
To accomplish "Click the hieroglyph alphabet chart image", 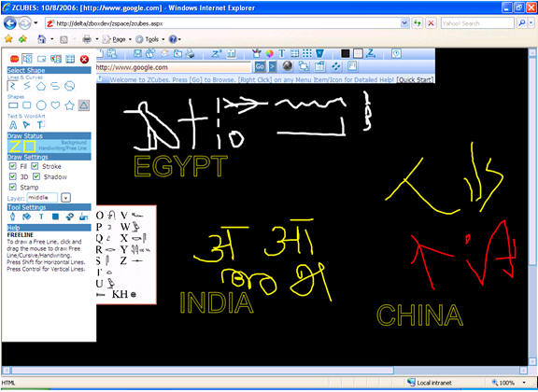I will (126, 255).
